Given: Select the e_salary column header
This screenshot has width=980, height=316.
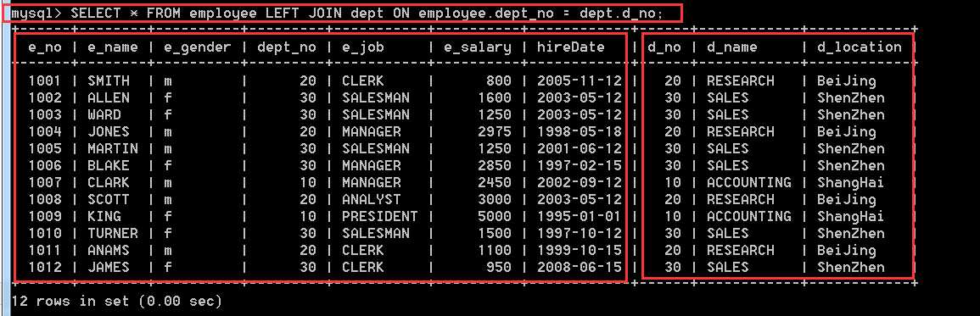Looking at the screenshot, I should point(478,47).
